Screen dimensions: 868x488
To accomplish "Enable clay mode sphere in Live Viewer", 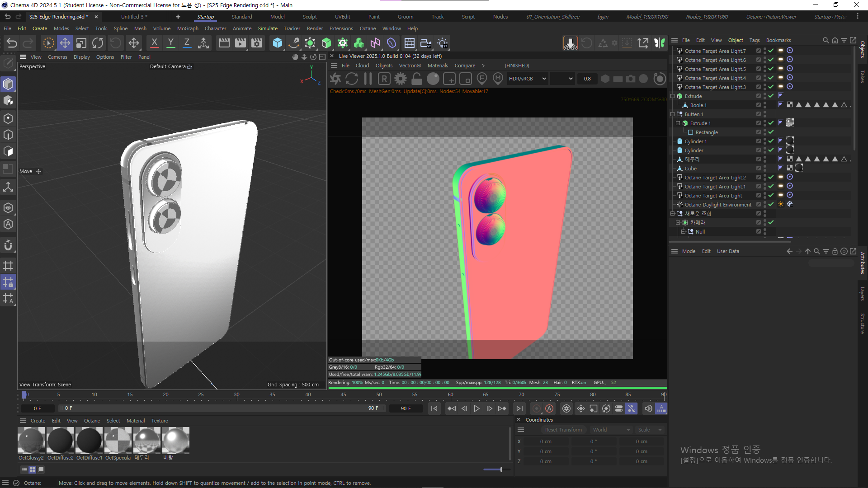I will pos(433,79).
